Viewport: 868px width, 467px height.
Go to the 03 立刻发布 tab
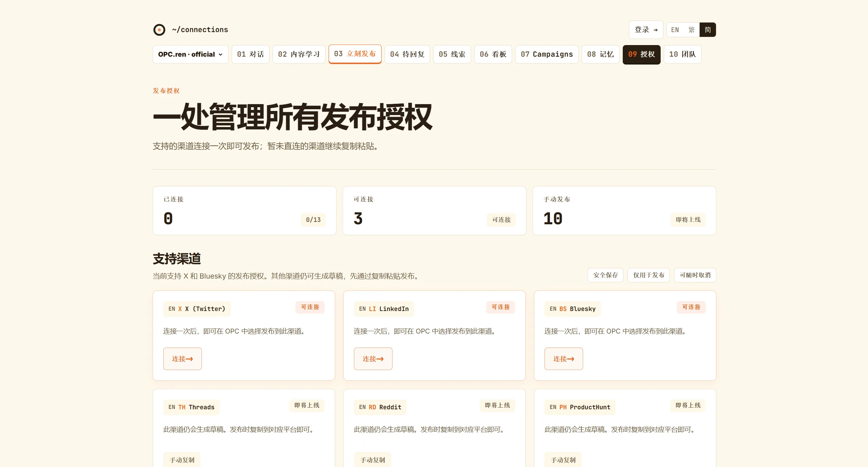(355, 54)
